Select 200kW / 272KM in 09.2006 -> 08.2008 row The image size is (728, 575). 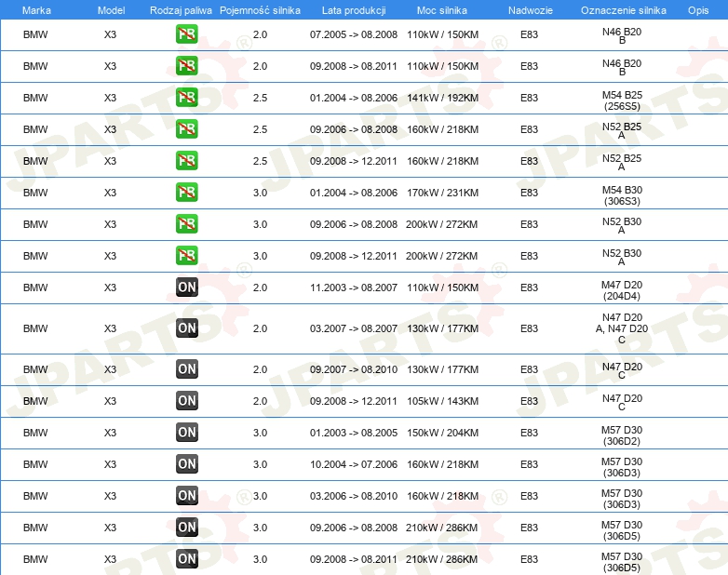[441, 223]
